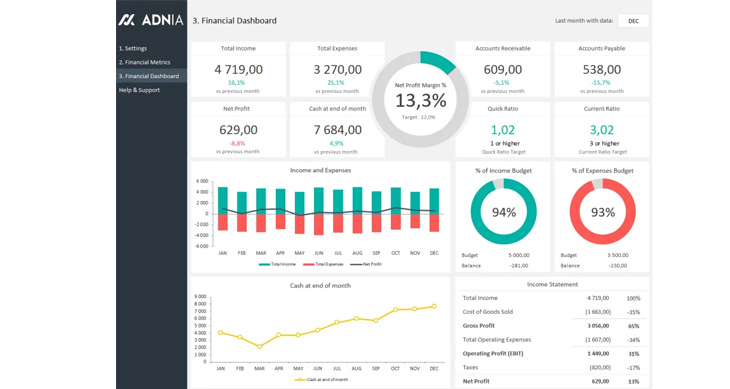Select the Current Ratio value 3,02
730x389 pixels.
tap(602, 130)
